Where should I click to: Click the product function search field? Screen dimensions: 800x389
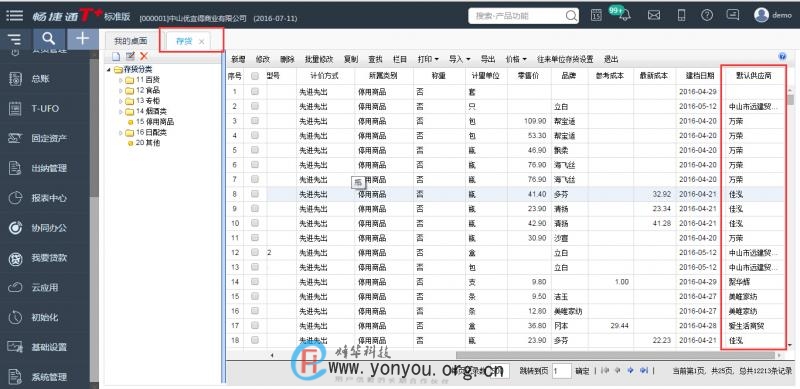(523, 16)
